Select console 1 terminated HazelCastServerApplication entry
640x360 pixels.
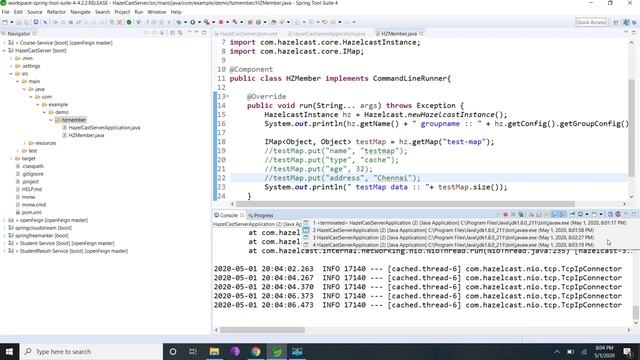(x=469, y=223)
